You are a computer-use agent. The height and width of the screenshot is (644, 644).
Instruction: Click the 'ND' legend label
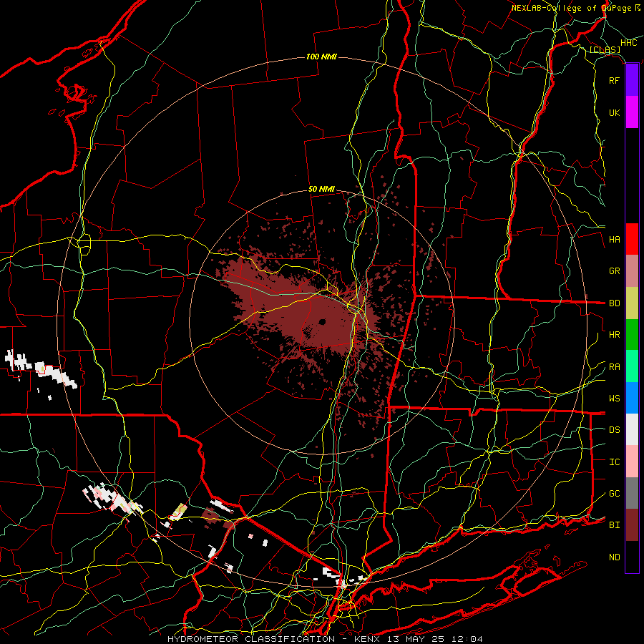(x=614, y=557)
